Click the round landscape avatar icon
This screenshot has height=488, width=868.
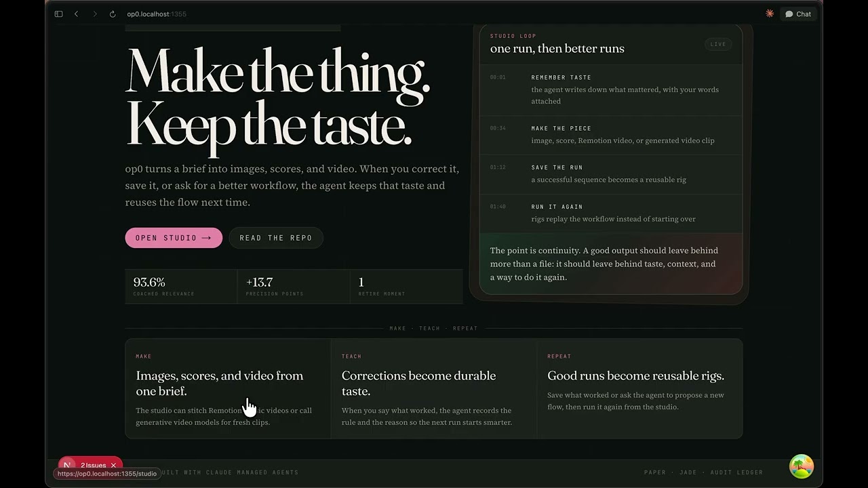(802, 466)
